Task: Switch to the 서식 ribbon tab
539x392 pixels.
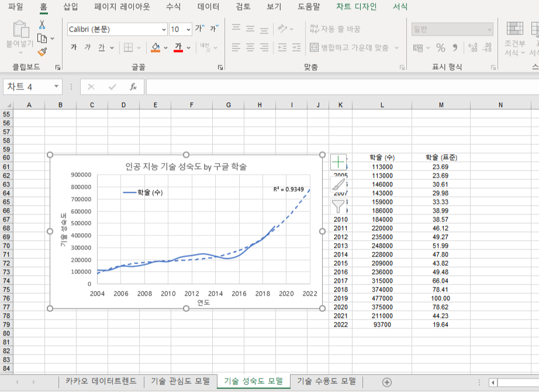Action: 400,6
